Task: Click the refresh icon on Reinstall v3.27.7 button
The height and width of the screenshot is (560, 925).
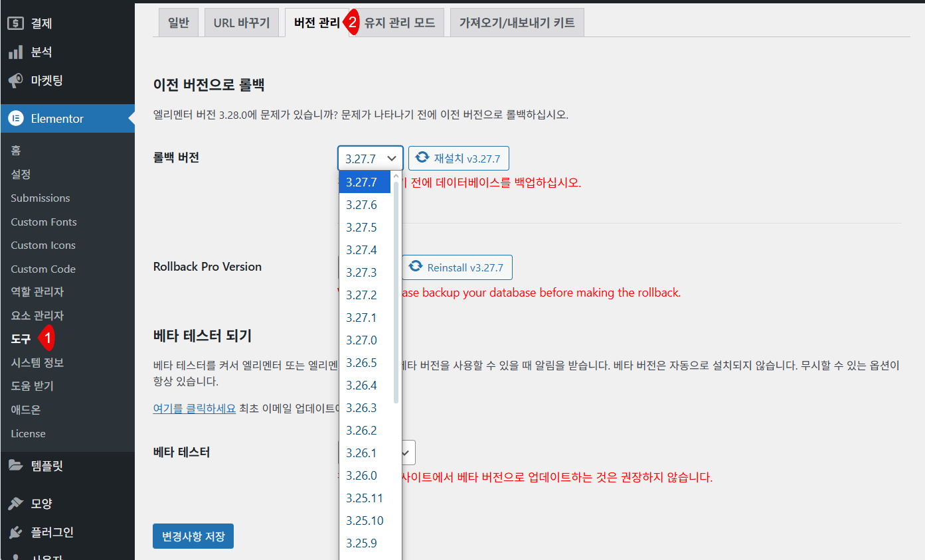Action: (x=416, y=267)
